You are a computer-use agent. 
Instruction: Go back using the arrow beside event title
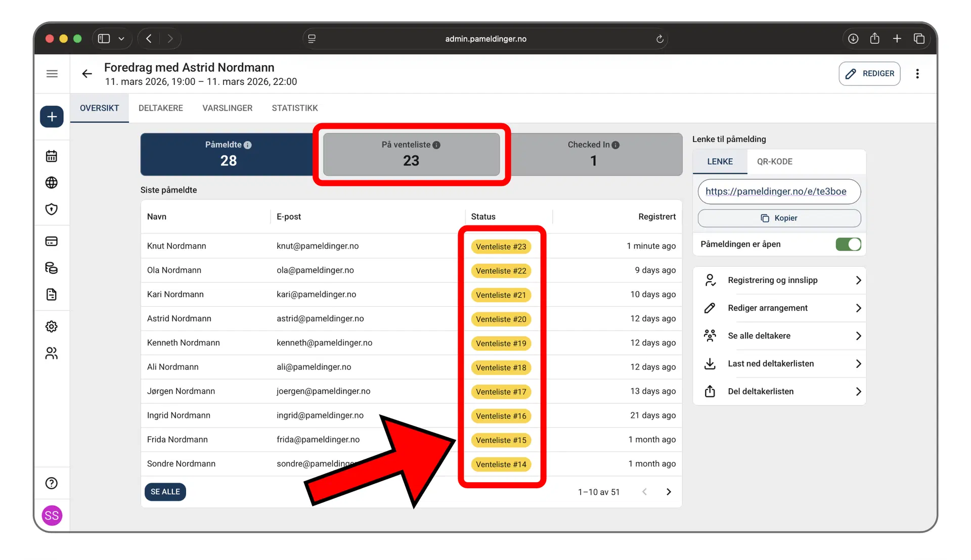click(87, 74)
